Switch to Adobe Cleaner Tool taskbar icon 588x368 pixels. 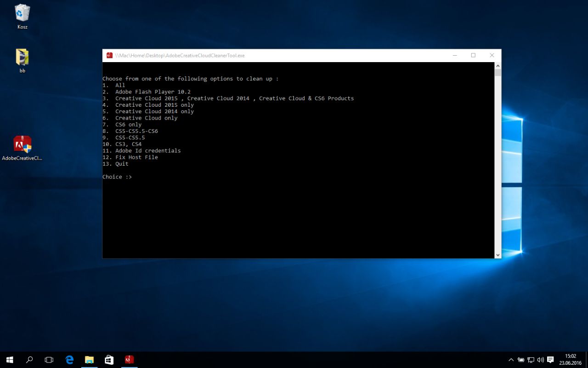(129, 360)
